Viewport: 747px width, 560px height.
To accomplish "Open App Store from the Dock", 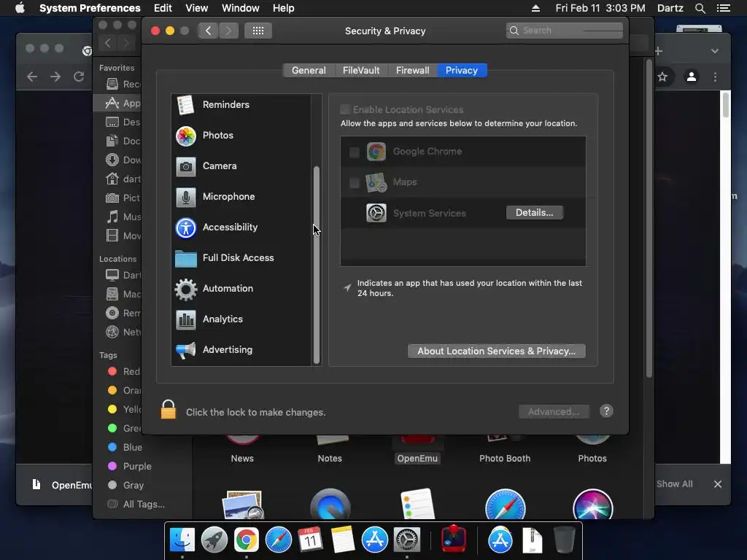I will click(x=374, y=540).
